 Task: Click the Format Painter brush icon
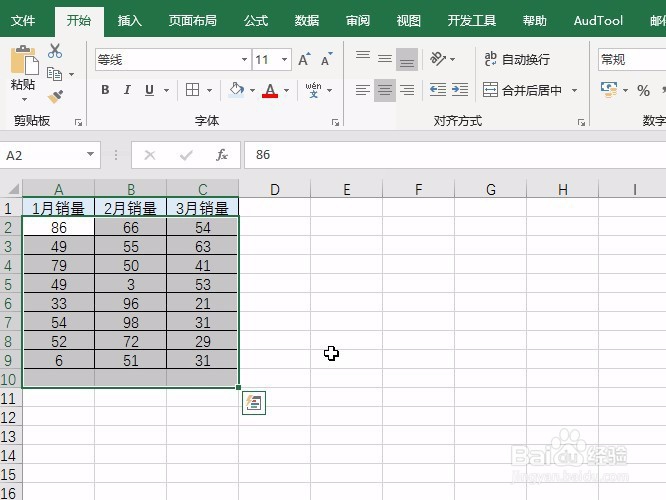tap(55, 97)
